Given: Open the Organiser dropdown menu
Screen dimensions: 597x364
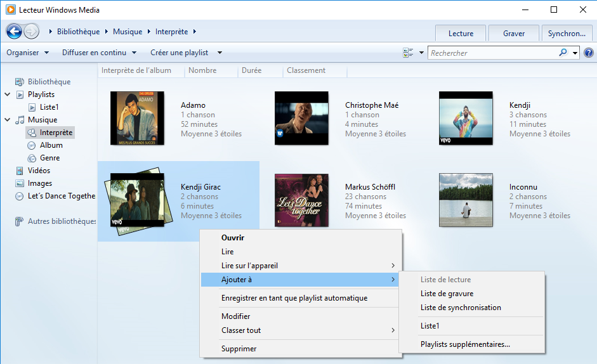Looking at the screenshot, I should coord(27,53).
